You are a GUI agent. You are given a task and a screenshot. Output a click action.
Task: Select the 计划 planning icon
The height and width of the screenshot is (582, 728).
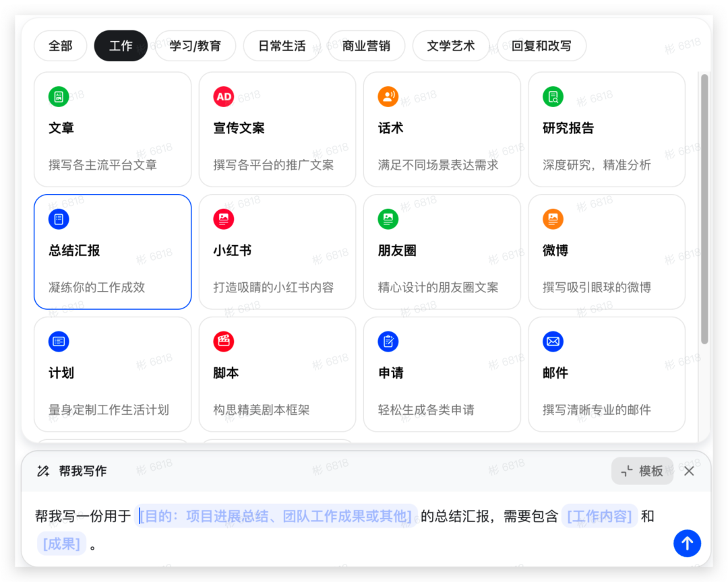point(59,342)
